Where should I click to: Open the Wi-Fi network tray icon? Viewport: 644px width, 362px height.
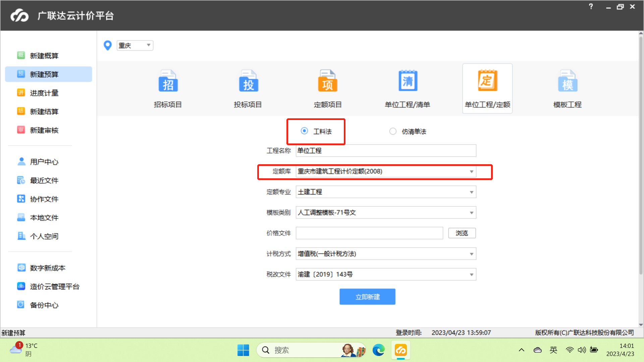tap(570, 350)
